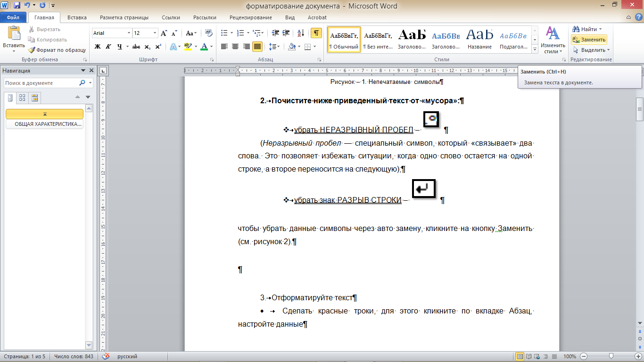
Task: Open the font size 12 dropdown
Action: (155, 33)
